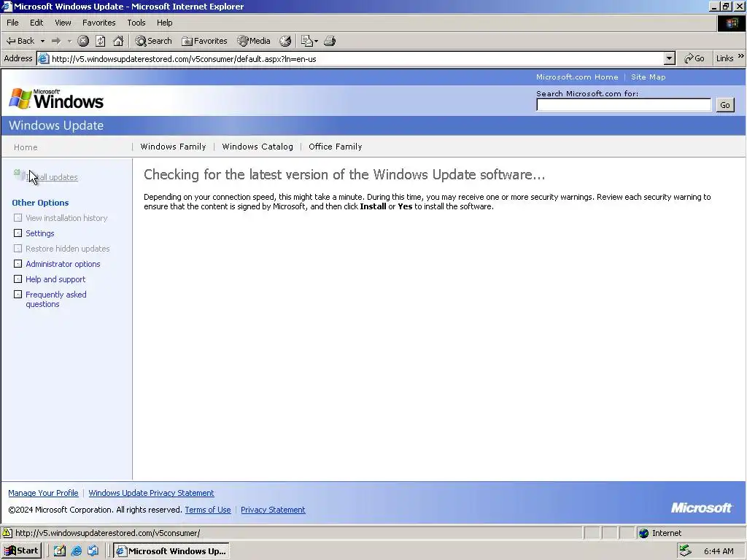Click the box icon beside Help and support
747x560 pixels.
click(18, 279)
